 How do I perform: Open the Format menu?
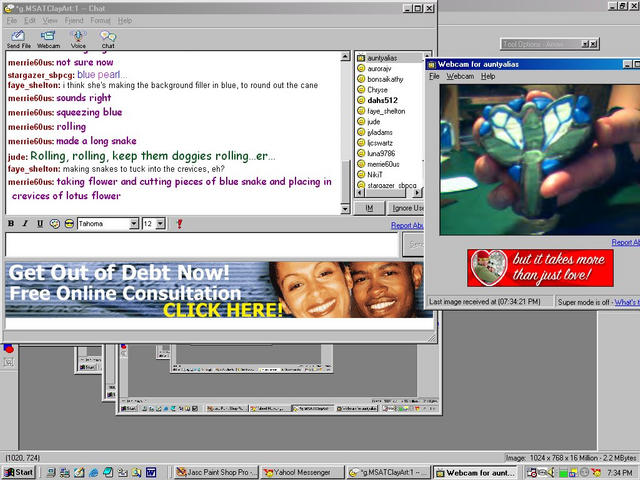pos(100,20)
